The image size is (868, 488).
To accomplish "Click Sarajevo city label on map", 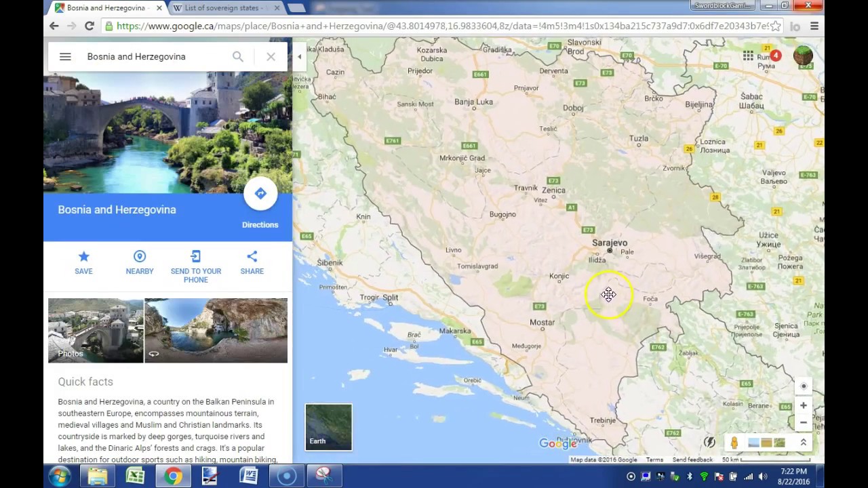I will pos(610,243).
